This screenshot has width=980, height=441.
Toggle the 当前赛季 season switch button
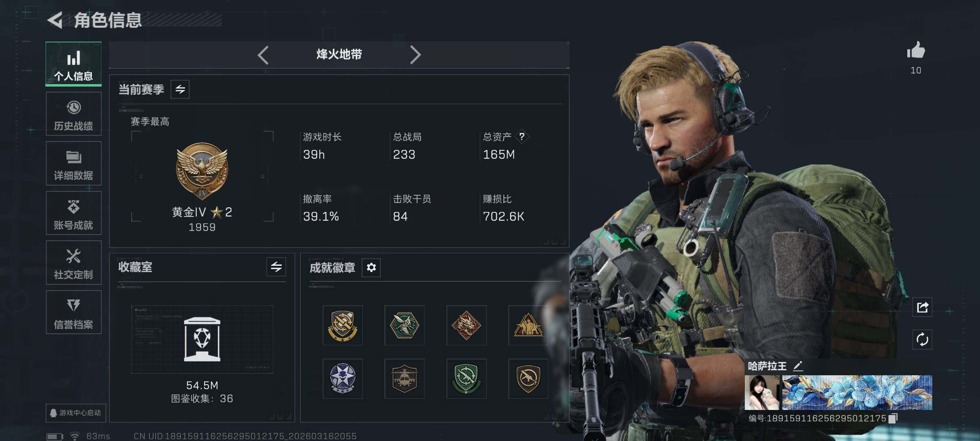tap(180, 89)
